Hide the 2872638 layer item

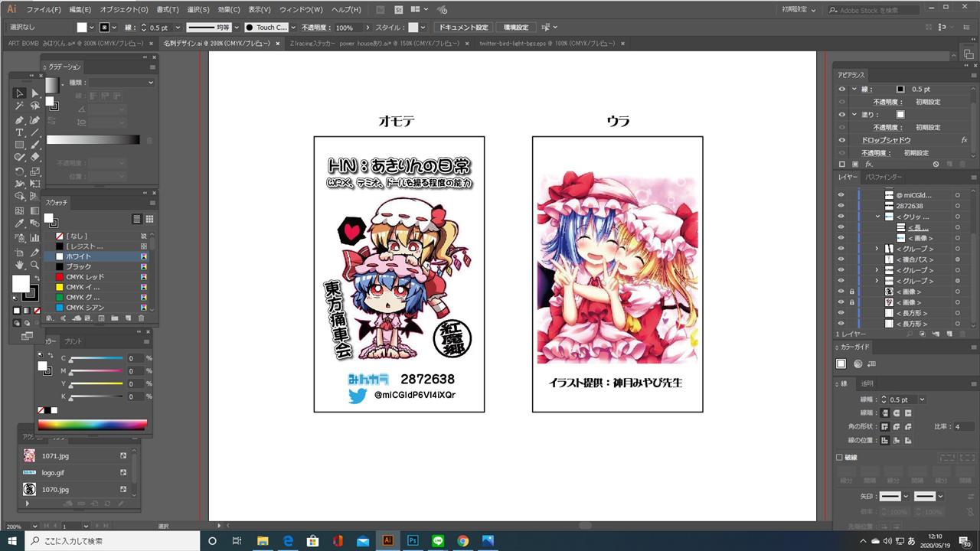click(x=841, y=206)
